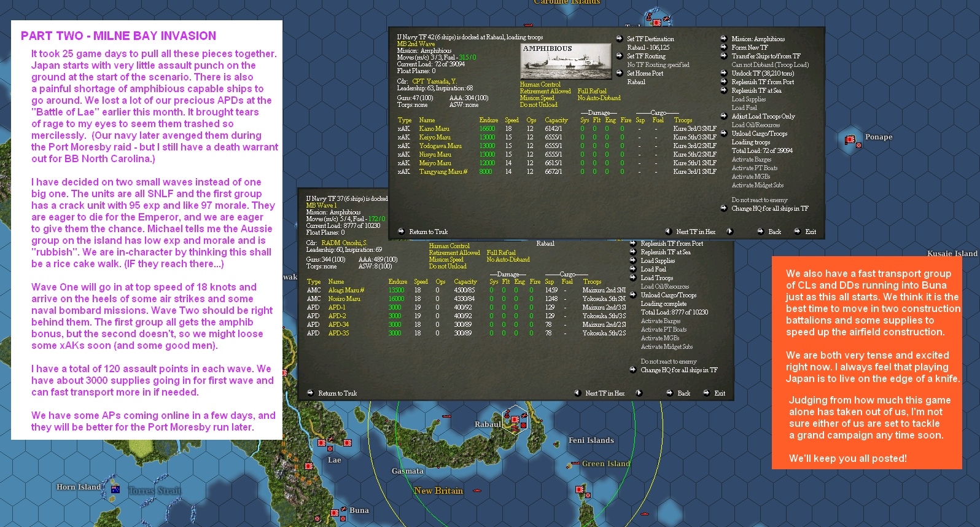Click the MB 2nd Wave task force name
Screen dimensions: 980x527
click(x=416, y=44)
